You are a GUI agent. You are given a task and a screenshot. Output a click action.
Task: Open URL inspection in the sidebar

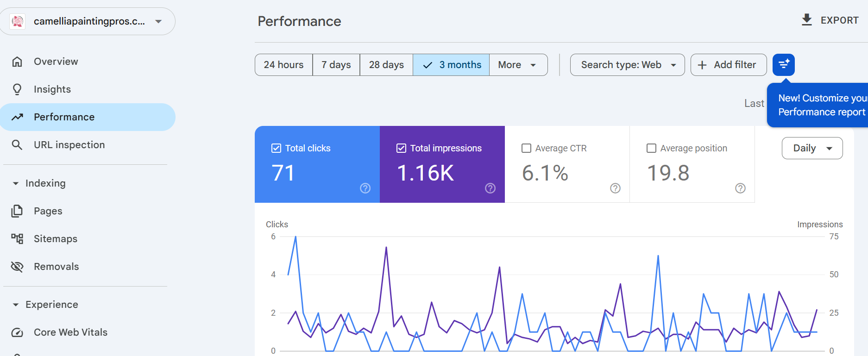pyautogui.click(x=88, y=145)
